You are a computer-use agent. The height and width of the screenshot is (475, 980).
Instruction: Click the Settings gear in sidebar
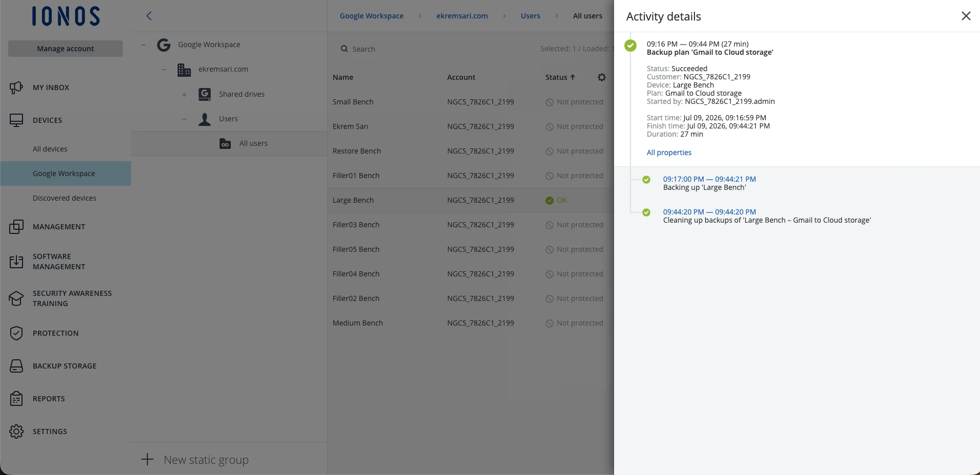point(16,431)
